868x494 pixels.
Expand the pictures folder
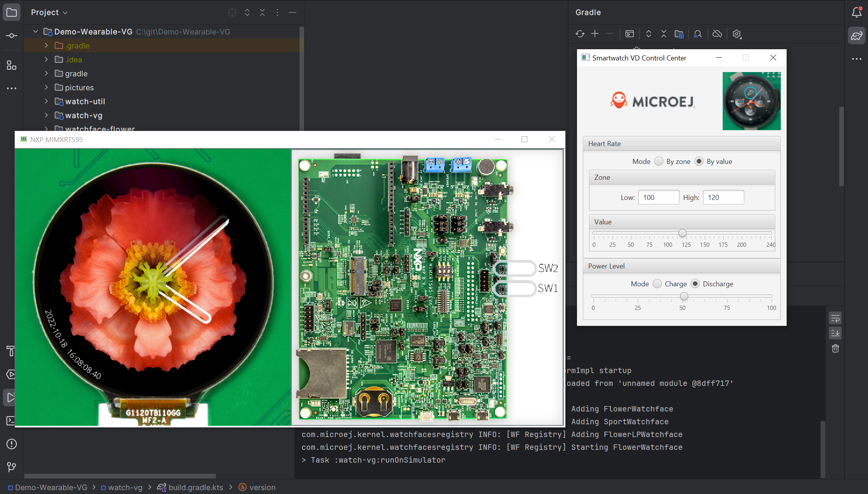tap(46, 88)
